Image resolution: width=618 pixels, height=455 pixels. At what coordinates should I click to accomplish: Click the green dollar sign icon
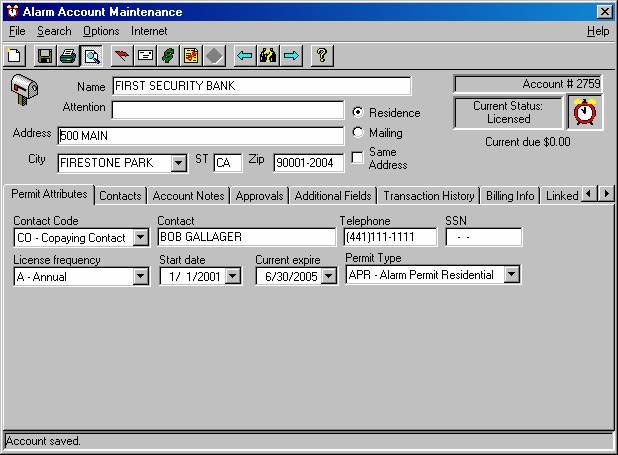(x=169, y=56)
